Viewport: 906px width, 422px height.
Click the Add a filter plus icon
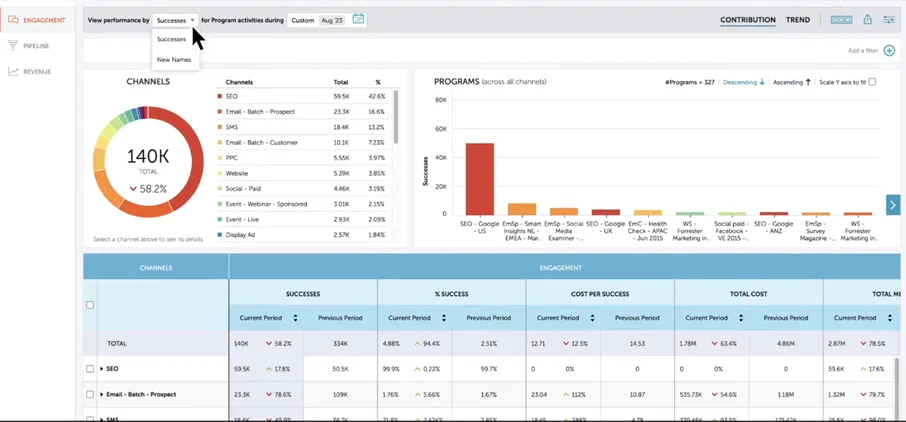pos(889,50)
